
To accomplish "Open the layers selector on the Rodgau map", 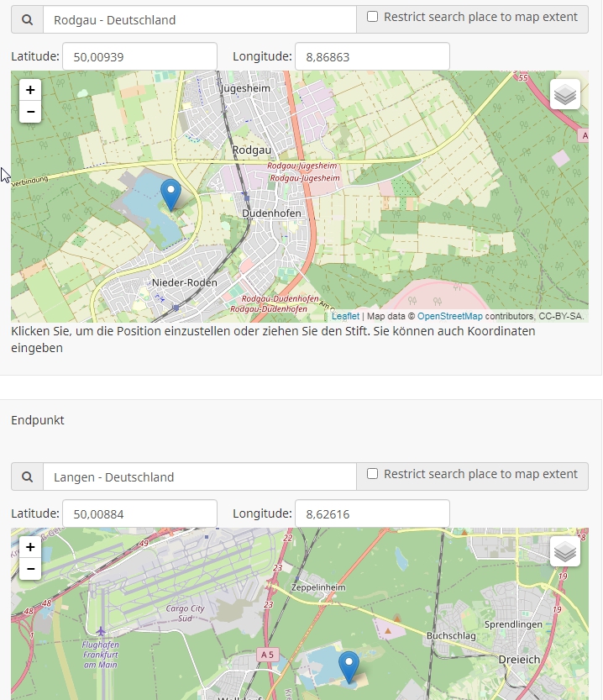I will 565,95.
